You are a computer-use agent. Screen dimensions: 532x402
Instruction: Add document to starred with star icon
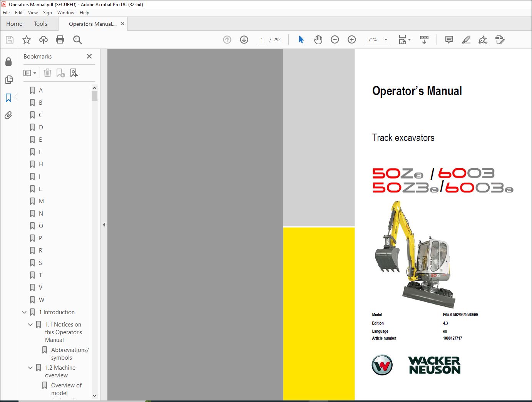[27, 40]
